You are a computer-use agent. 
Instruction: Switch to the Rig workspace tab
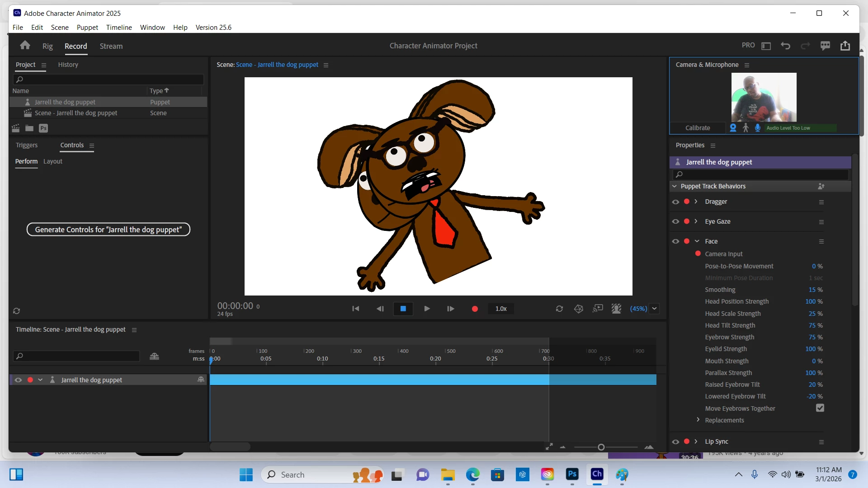coord(47,46)
